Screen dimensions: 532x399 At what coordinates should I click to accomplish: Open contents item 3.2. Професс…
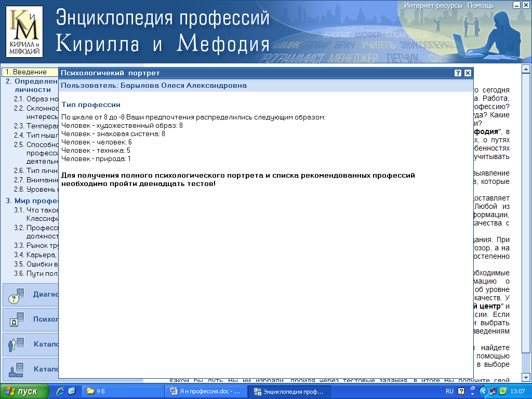pos(36,232)
